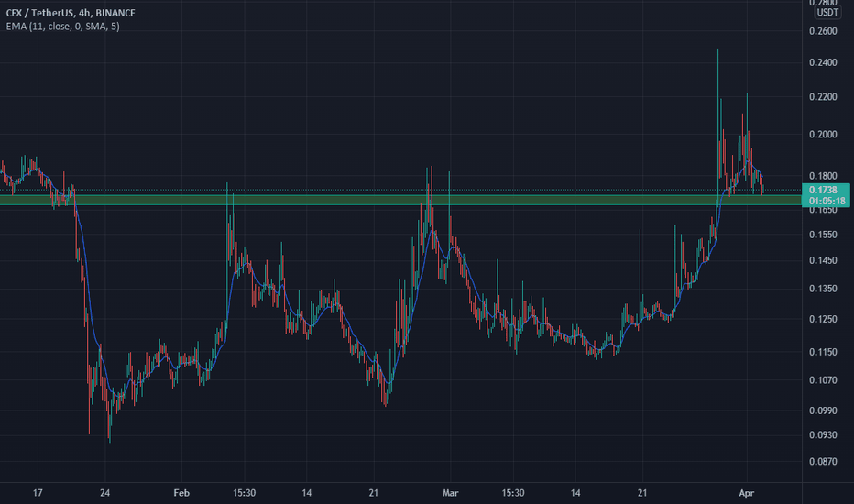Click the 15:30 time label after Mar
The image size is (854, 504).
(x=513, y=493)
